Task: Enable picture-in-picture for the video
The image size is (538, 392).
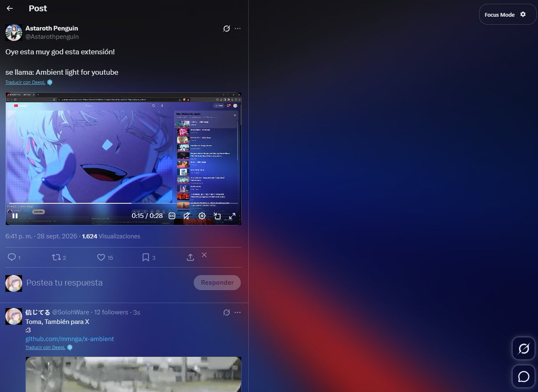Action: tap(217, 216)
